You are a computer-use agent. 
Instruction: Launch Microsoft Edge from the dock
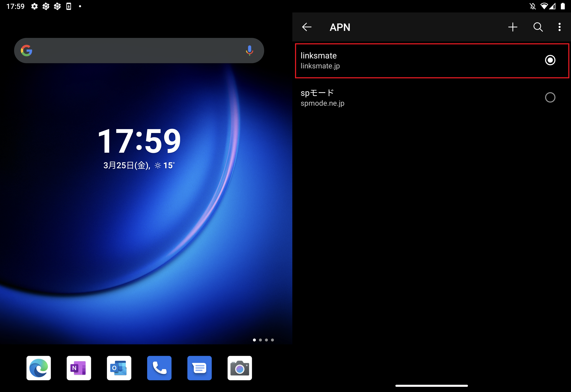point(39,368)
